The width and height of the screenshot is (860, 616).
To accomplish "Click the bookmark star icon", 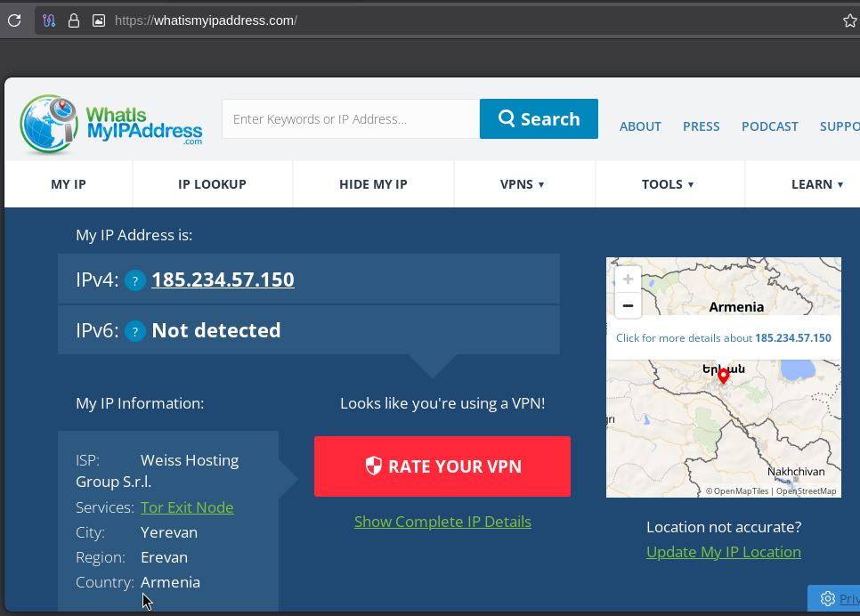I will pos(849,20).
